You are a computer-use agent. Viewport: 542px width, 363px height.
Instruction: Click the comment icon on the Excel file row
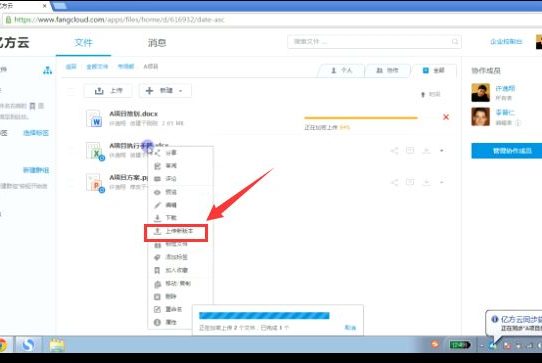coord(410,150)
